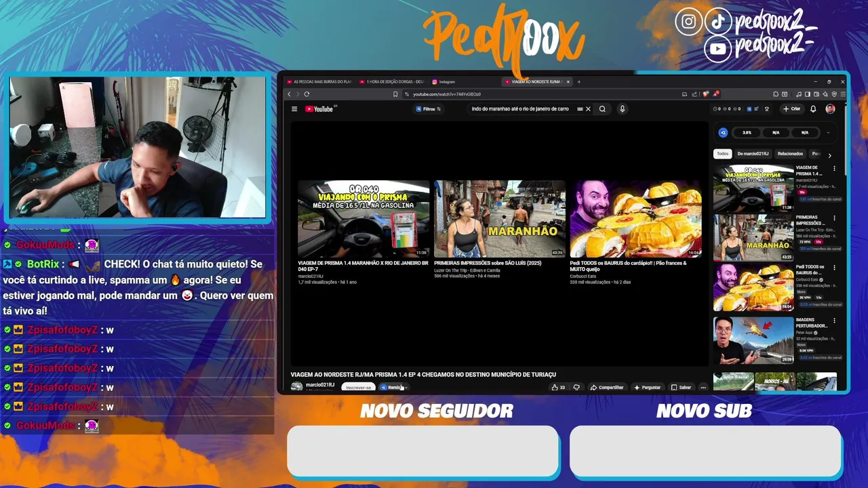Click the YouTube search input field

pos(521,109)
